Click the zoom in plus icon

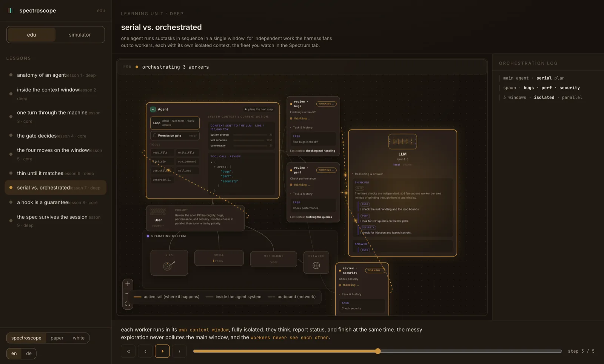(128, 284)
